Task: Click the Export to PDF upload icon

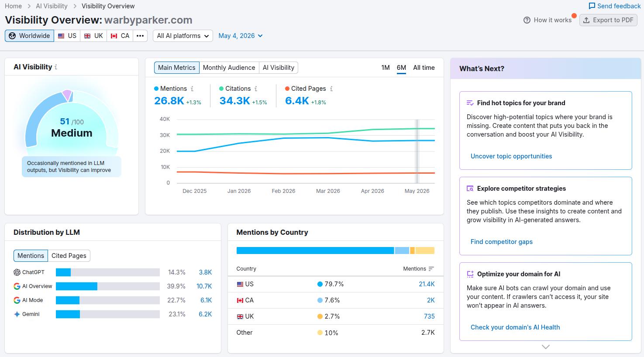Action: pos(586,20)
